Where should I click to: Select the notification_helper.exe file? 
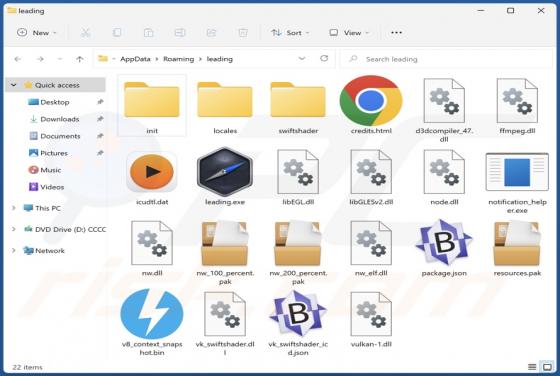(517, 182)
